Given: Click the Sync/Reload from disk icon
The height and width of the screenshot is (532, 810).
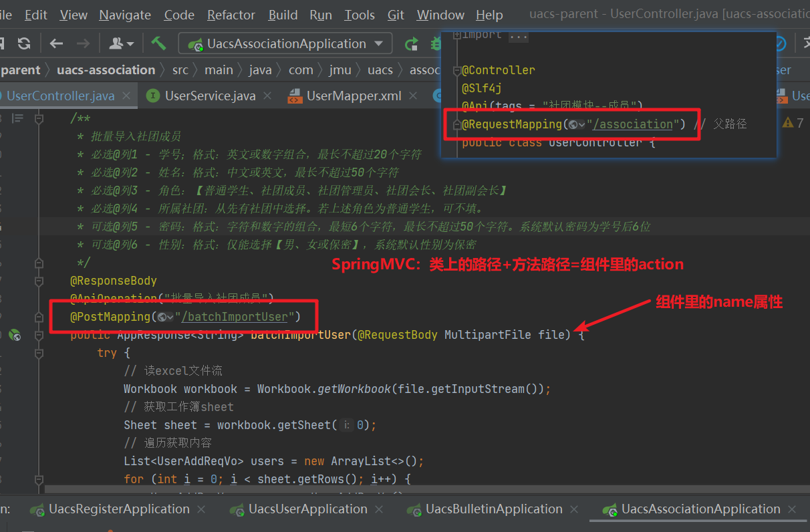Looking at the screenshot, I should 24,44.
